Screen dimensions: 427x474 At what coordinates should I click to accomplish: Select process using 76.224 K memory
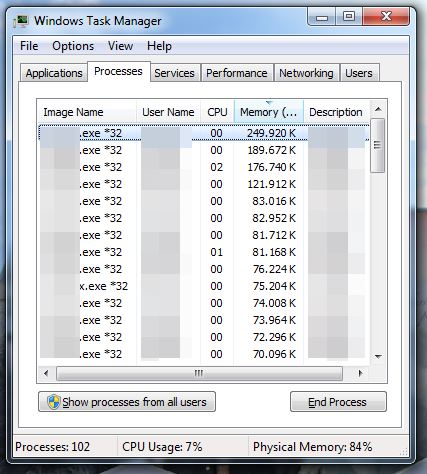coord(204,269)
